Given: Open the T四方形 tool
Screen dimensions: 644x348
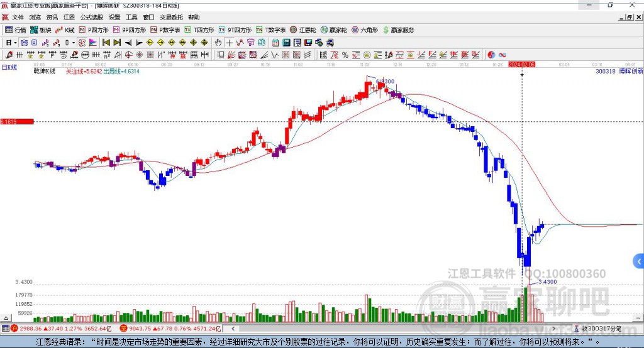Looking at the screenshot, I should pyautogui.click(x=199, y=30).
